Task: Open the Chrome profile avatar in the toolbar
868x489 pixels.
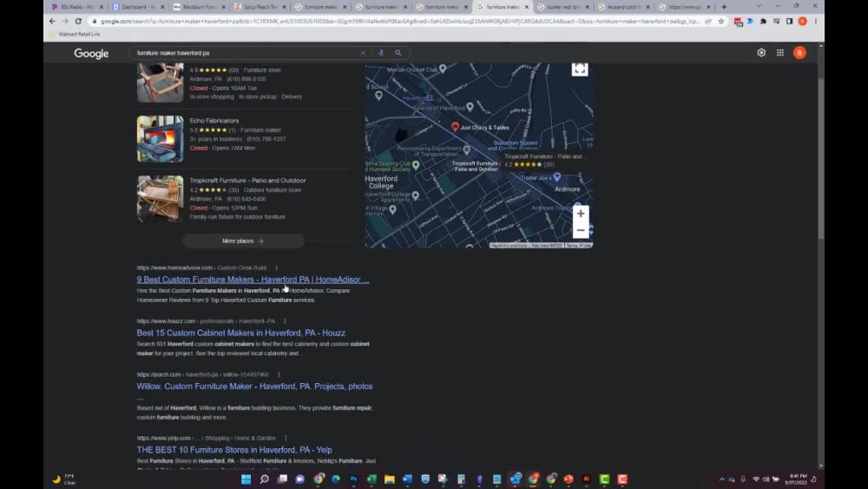Action: click(802, 21)
